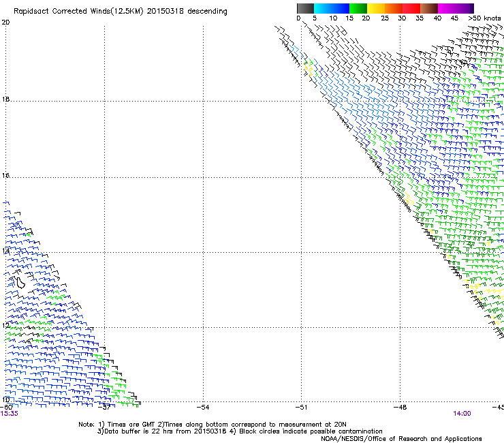Screen dimensions: 504x443
Task: Click the dark purple >50 knots swatch
Action: [x=472, y=8]
